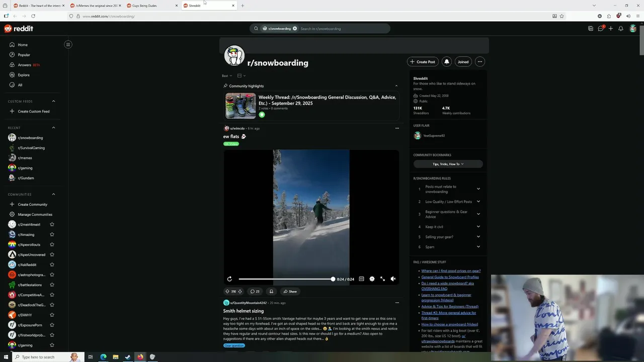Open the feed layout view dropdown

[x=241, y=76]
